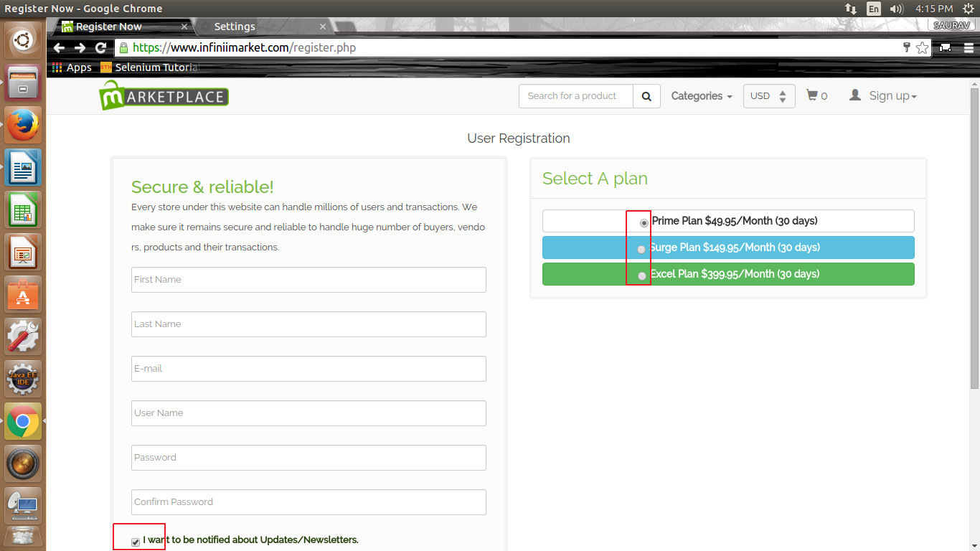Click the page vertical scrollbar
980x551 pixels.
pos(974,237)
